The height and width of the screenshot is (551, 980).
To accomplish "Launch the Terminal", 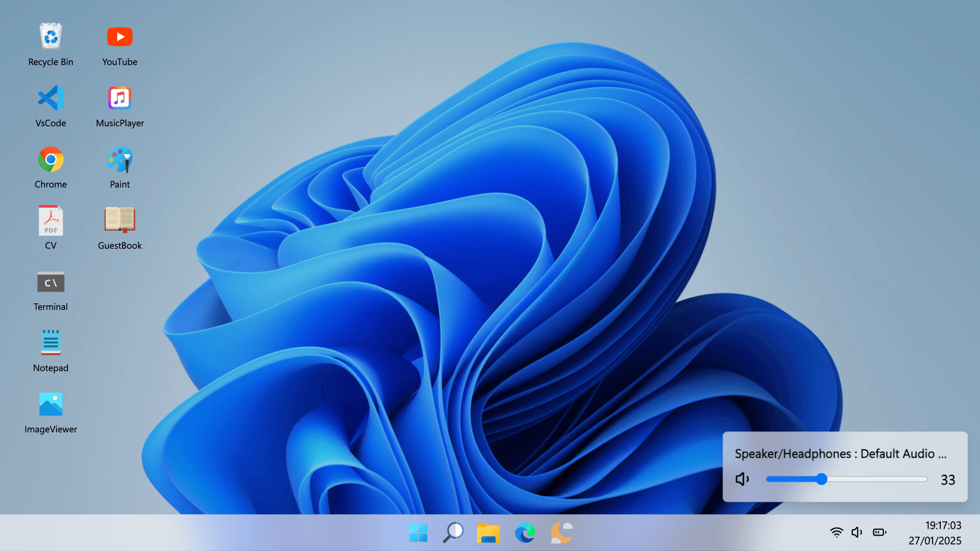I will (x=50, y=282).
